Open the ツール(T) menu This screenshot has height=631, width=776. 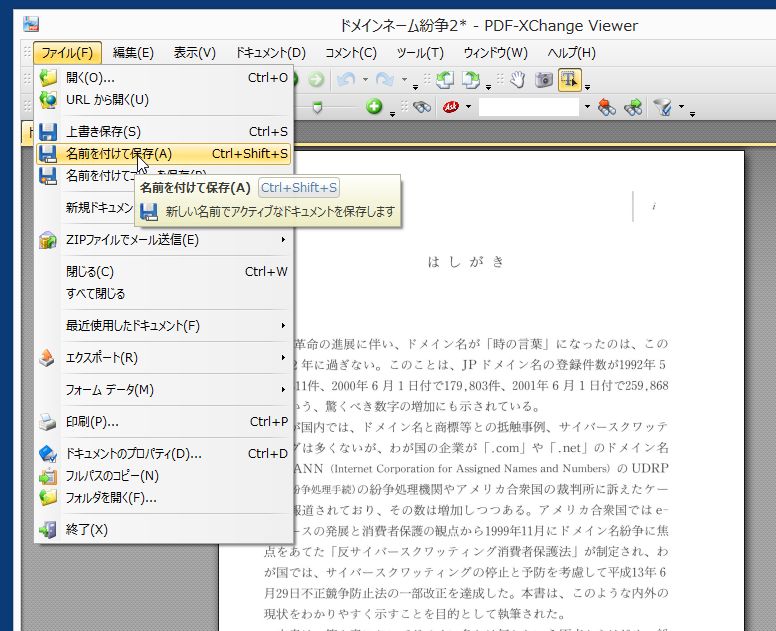[420, 52]
